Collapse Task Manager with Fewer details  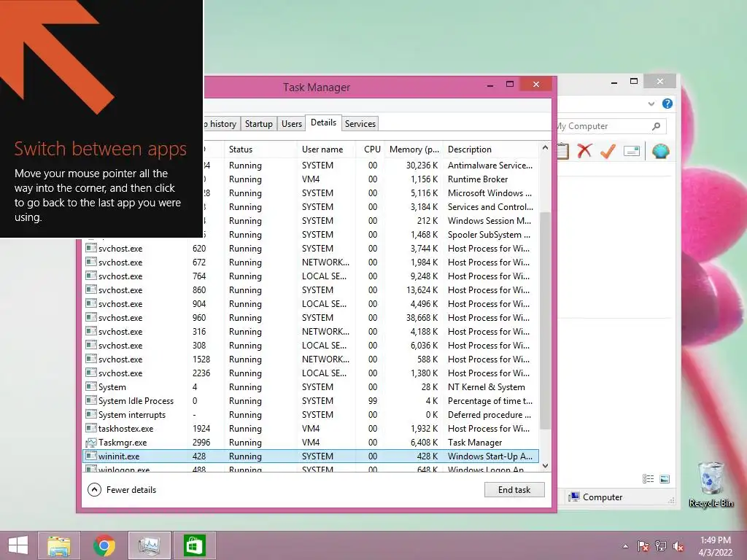pos(122,489)
